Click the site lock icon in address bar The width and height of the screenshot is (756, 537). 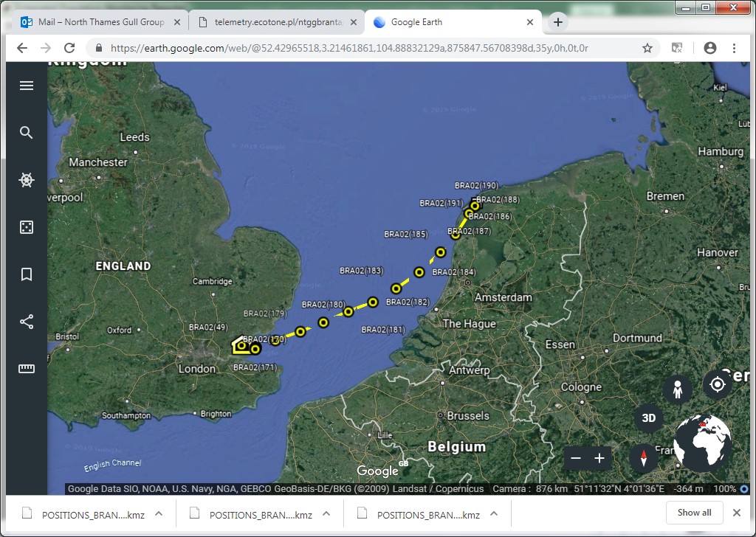[99, 48]
